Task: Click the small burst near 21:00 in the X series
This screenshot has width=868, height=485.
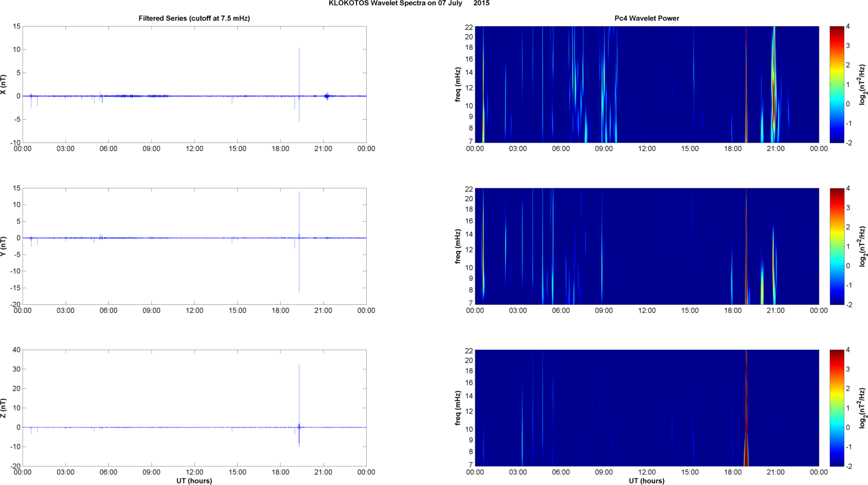Action: coord(327,96)
